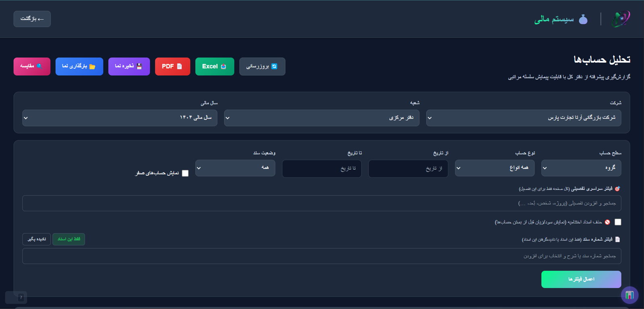
Task: Toggle the نمایش حساب‌های صفر checkbox
Action: 185,173
